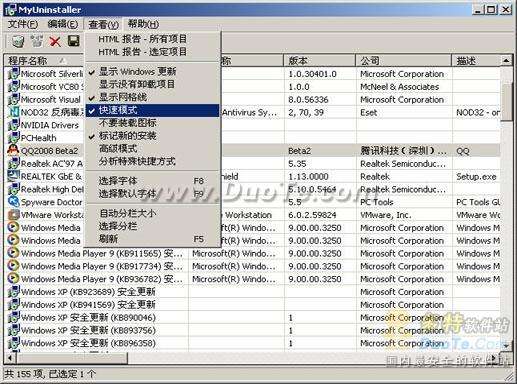Click the Spyware Doctor program icon
Image resolution: width=517 pixels, height=384 pixels.
click(x=13, y=202)
